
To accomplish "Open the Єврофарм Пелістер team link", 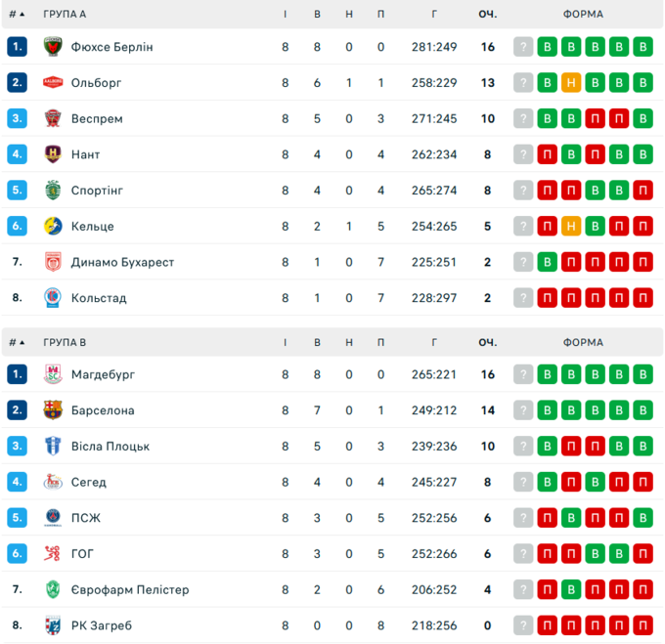I will [130, 590].
